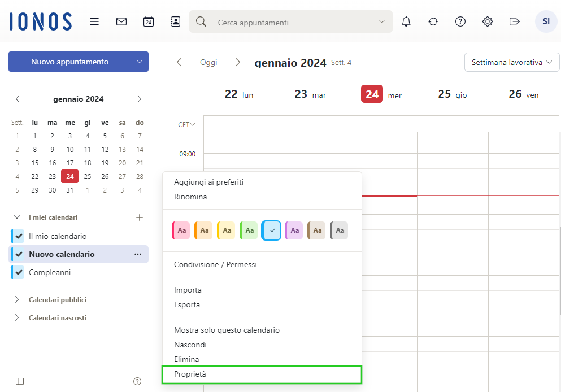This screenshot has width=561, height=392.
Task: Show previous month in mini calendar
Action: point(18,99)
